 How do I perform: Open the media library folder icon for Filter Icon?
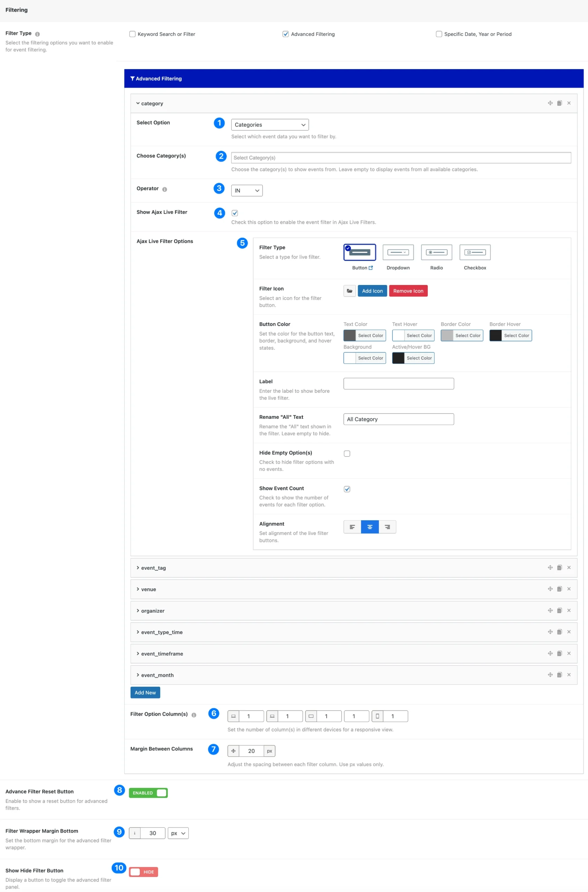(x=349, y=291)
